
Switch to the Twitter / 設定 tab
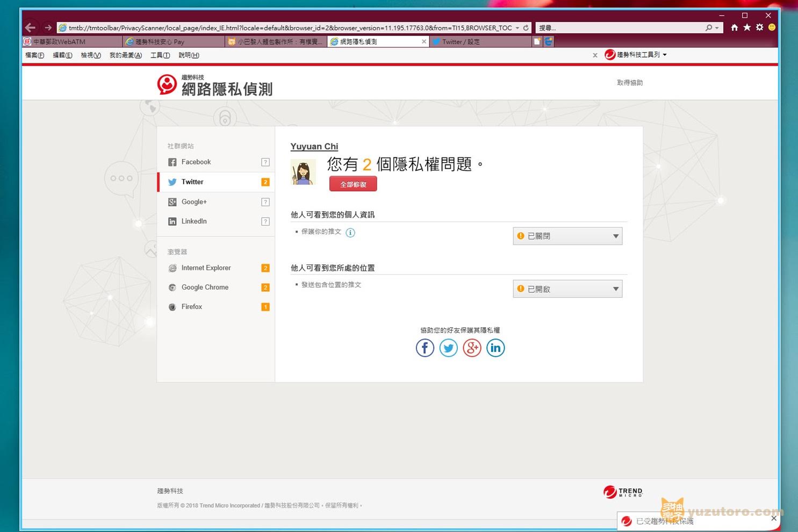[x=481, y=41]
